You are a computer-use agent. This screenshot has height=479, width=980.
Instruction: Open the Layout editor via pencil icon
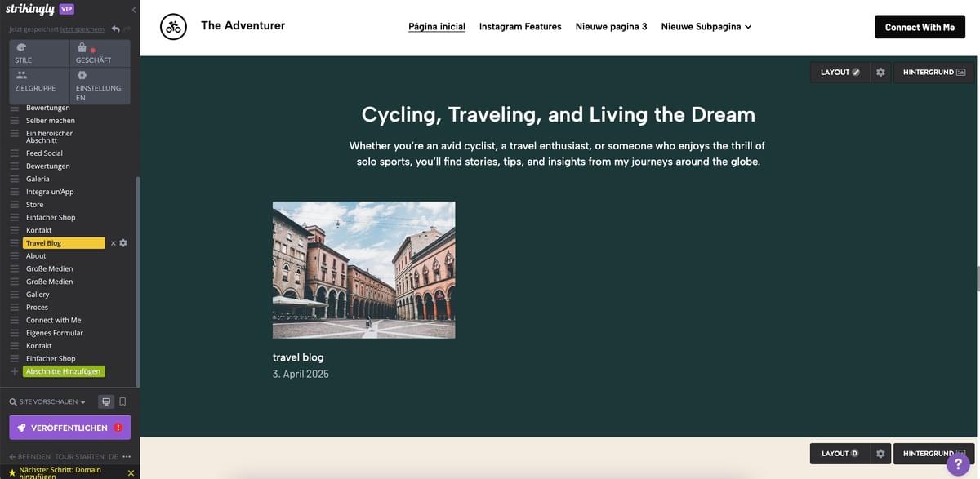pos(854,70)
